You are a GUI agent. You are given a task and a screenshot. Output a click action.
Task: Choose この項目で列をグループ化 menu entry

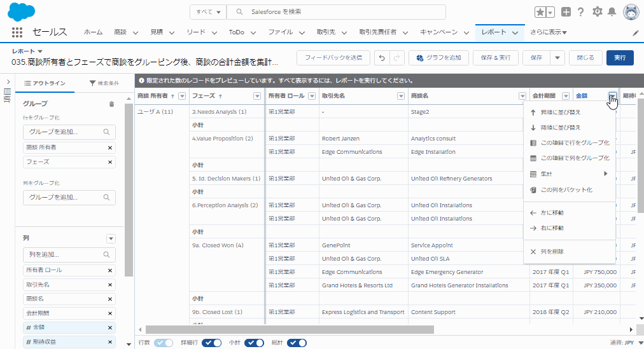570,158
